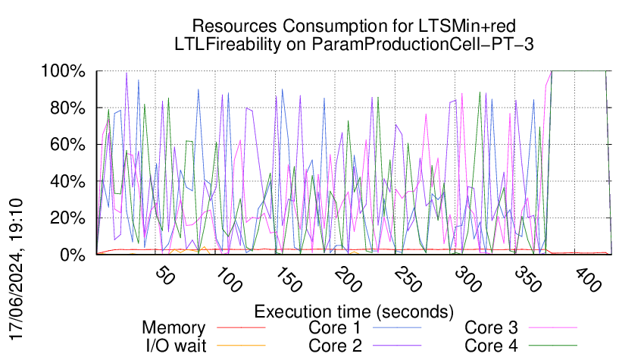Click the '400' x-axis tick label
This screenshot has width=644, height=360.
coord(589,280)
